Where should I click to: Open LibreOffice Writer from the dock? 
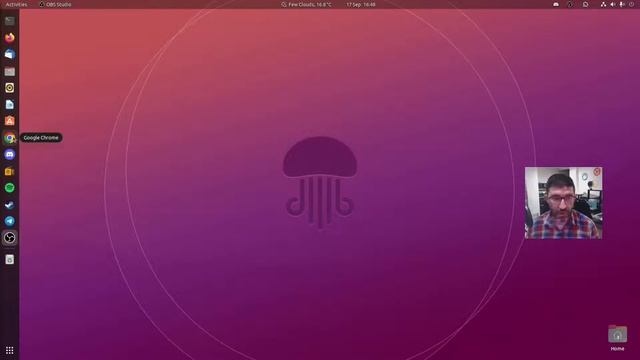pos(9,104)
